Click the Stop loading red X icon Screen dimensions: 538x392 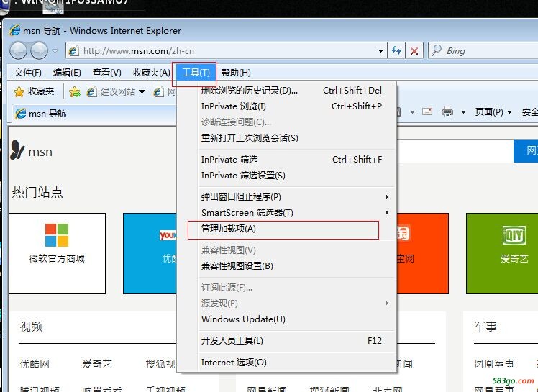pyautogui.click(x=414, y=51)
